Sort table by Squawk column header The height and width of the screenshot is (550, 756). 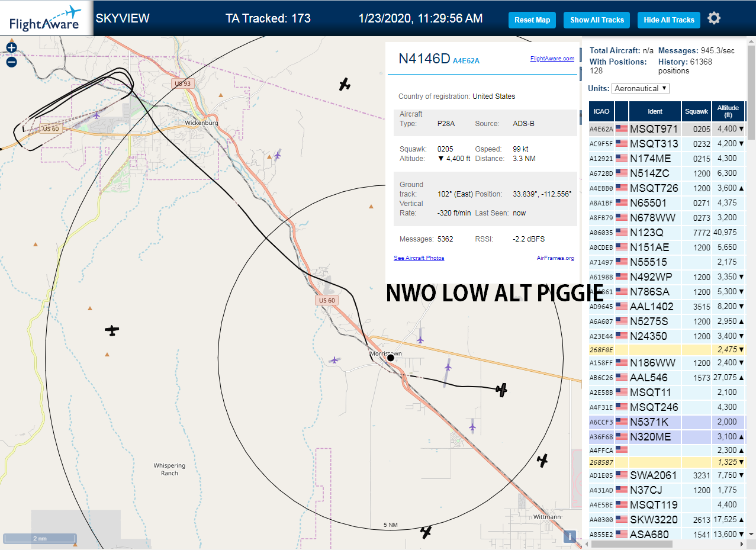click(x=697, y=111)
